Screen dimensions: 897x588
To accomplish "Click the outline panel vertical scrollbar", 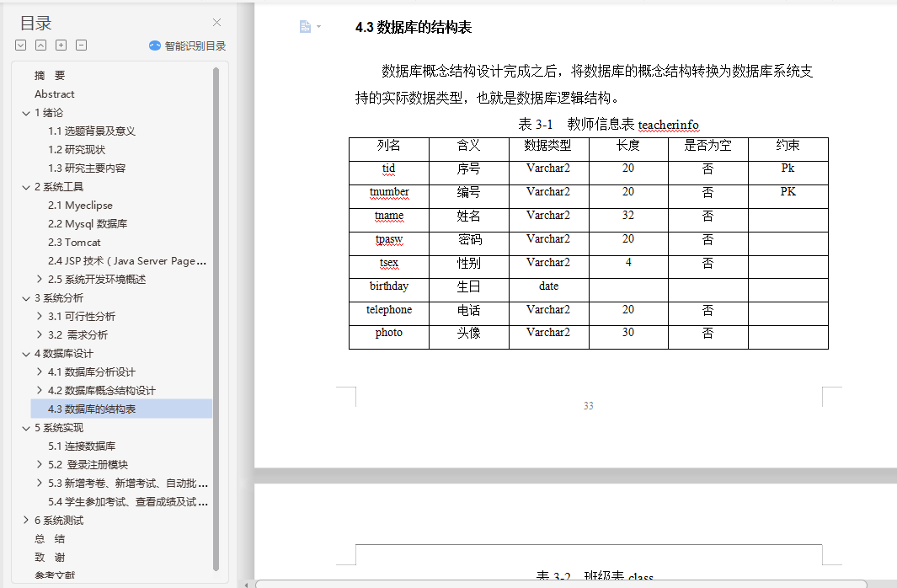I will [216, 318].
